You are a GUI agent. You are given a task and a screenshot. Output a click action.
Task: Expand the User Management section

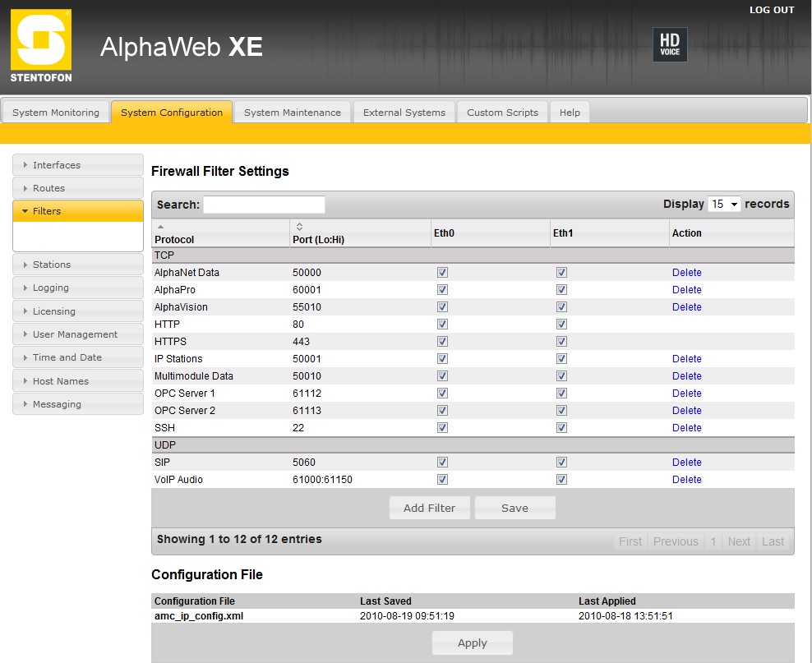pos(78,334)
